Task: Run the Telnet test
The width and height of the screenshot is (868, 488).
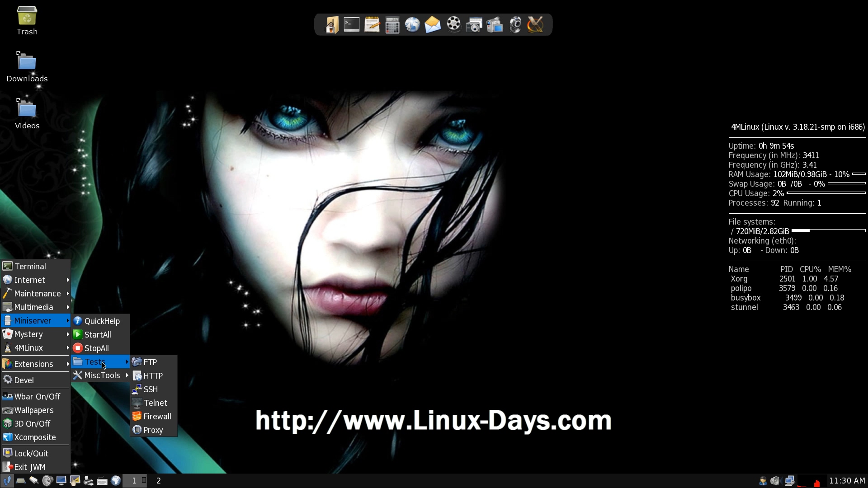Action: coord(154,403)
